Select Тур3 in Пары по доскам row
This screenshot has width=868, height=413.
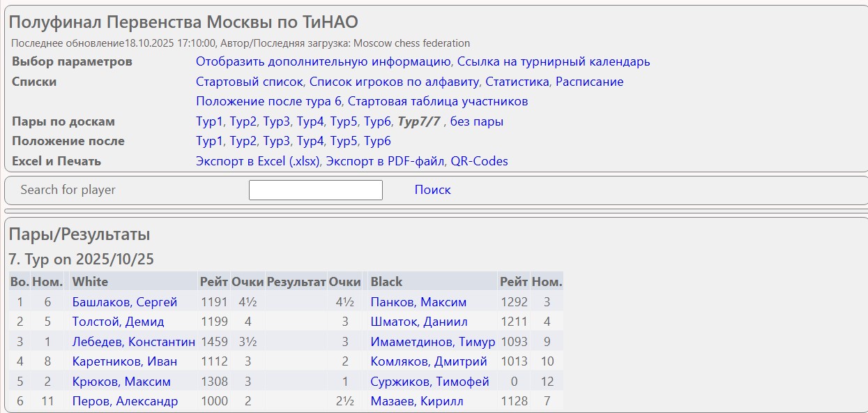276,121
